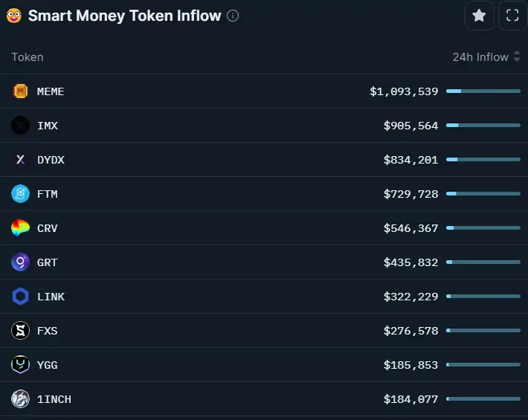528x420 pixels.
Task: Click the MEME inflow progress bar
Action: [x=483, y=91]
